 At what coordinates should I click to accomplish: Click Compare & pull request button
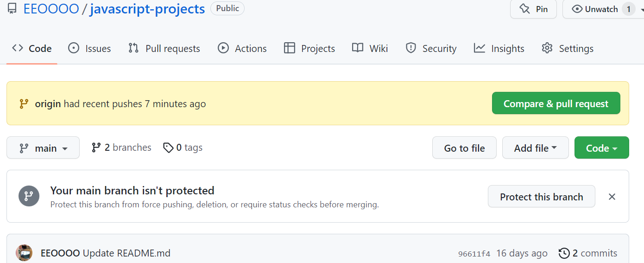click(556, 103)
